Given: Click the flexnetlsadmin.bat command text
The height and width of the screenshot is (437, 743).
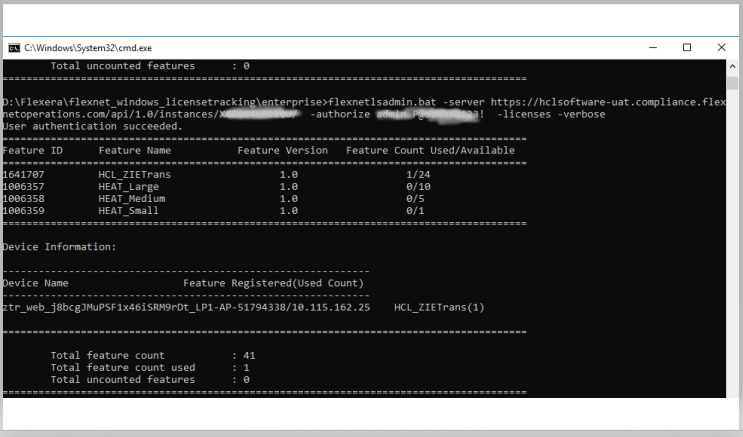Looking at the screenshot, I should tap(382, 102).
